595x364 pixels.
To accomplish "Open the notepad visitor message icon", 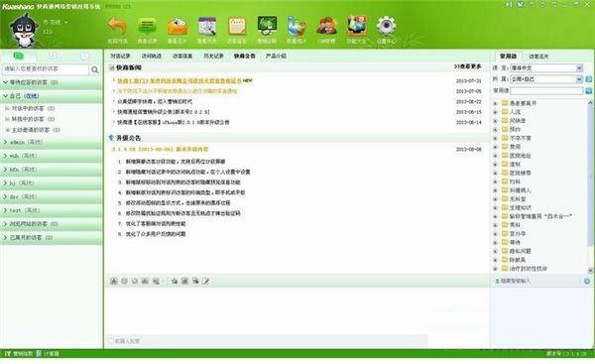I will click(237, 26).
